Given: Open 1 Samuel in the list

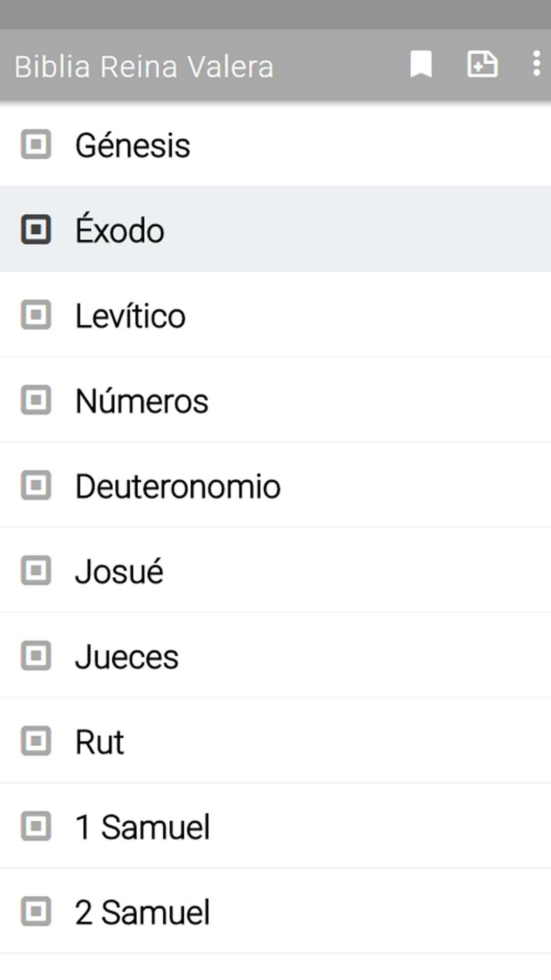Looking at the screenshot, I should (275, 826).
